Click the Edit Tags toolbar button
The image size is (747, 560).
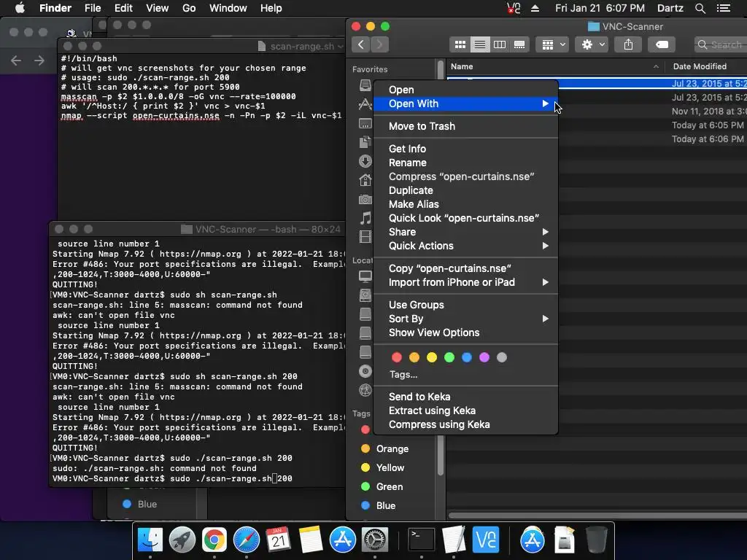[x=662, y=44]
